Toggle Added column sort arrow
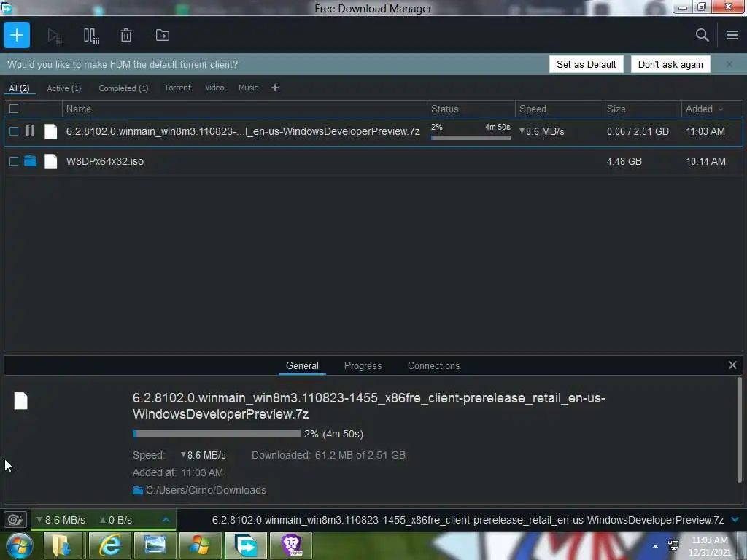 (x=721, y=109)
